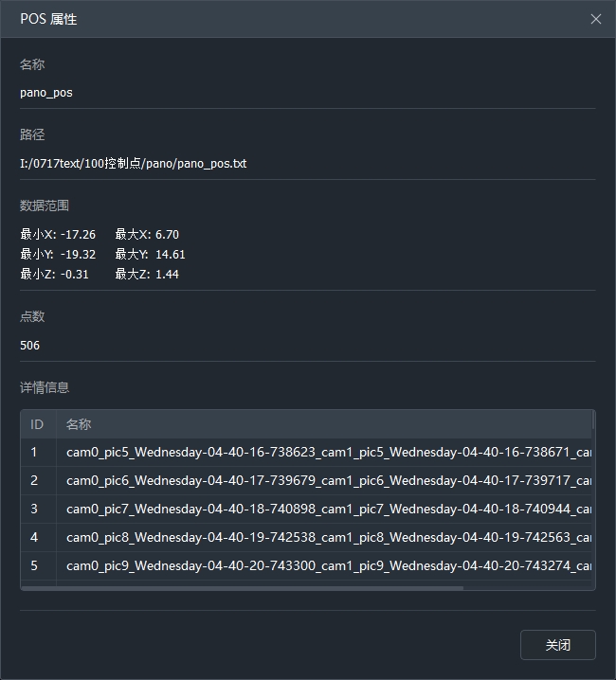This screenshot has height=680, width=616.
Task: Click the 关闭 button
Action: (x=557, y=645)
